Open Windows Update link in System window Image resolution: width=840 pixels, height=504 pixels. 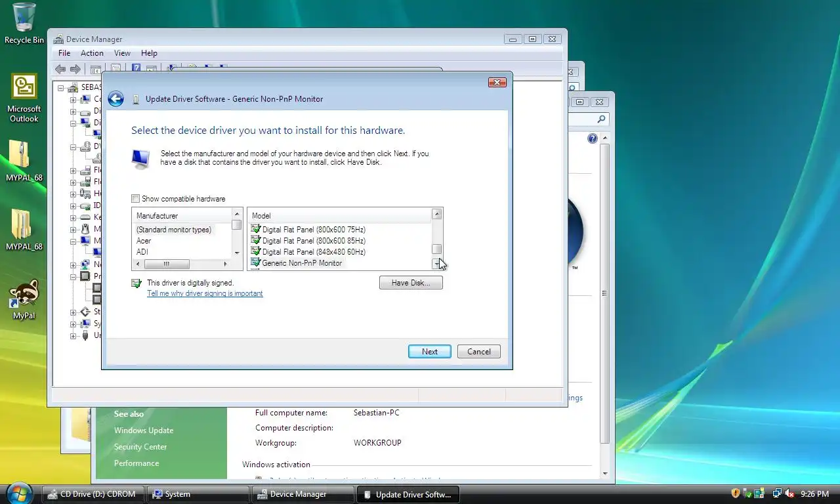pyautogui.click(x=144, y=430)
